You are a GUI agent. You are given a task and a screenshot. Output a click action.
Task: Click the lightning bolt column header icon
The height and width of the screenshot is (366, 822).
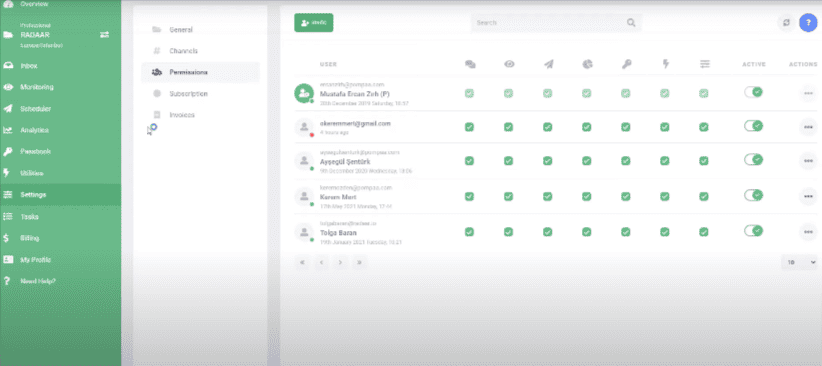point(665,64)
